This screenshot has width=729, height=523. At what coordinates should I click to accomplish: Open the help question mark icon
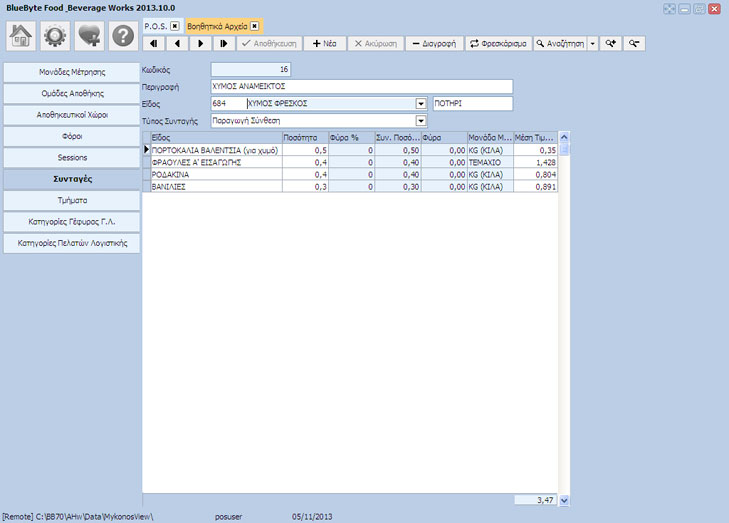123,35
